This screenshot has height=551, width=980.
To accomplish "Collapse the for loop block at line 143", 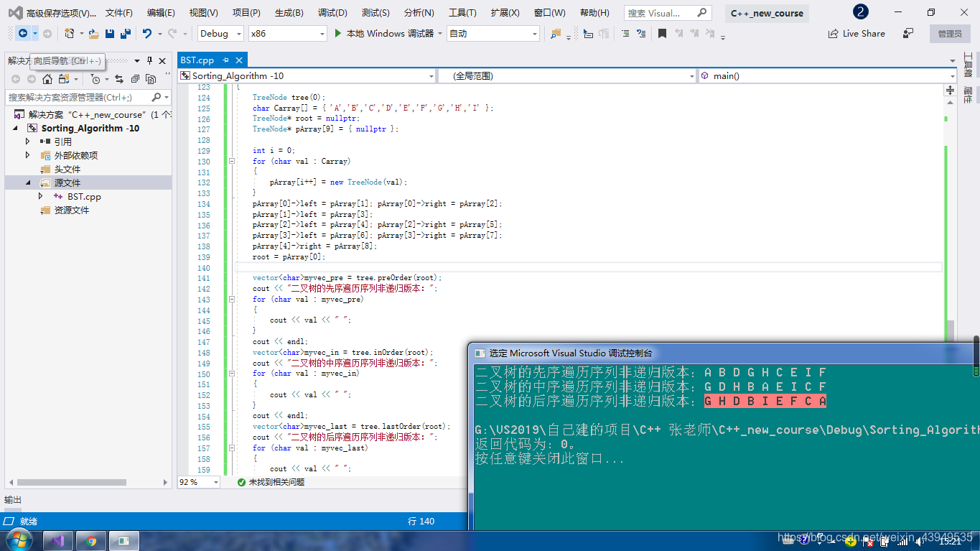I will coord(232,299).
